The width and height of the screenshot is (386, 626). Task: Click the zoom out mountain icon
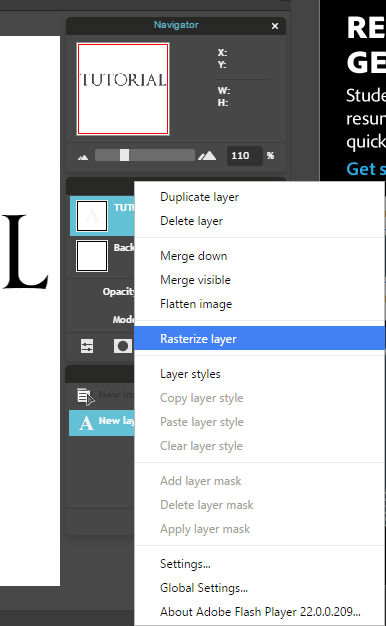click(x=83, y=157)
